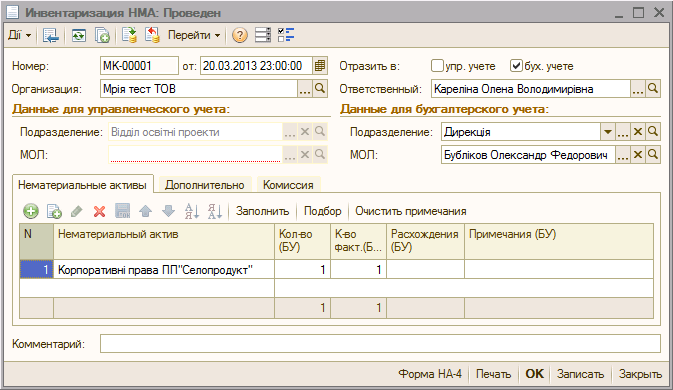Click into the Комментарий input field
673x390 pixels.
coord(380,344)
